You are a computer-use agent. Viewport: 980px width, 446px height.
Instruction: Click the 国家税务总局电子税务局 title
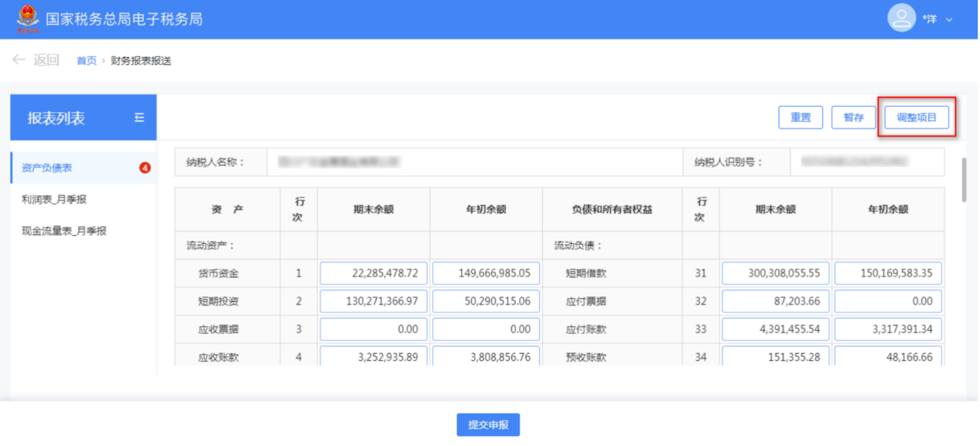pyautogui.click(x=124, y=19)
